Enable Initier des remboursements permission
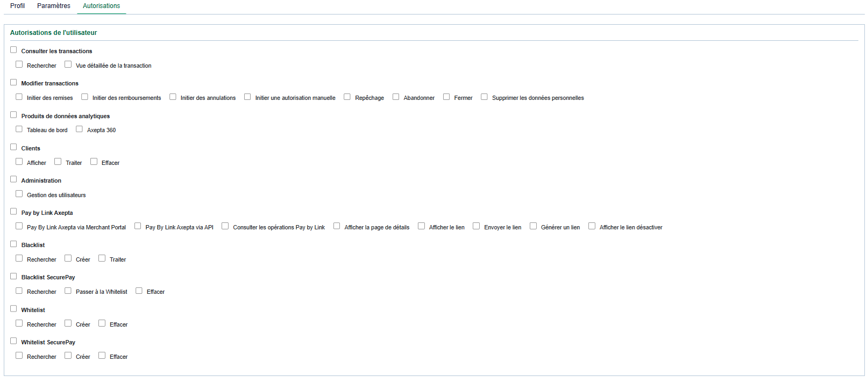Image resolution: width=868 pixels, height=383 pixels. coord(85,97)
